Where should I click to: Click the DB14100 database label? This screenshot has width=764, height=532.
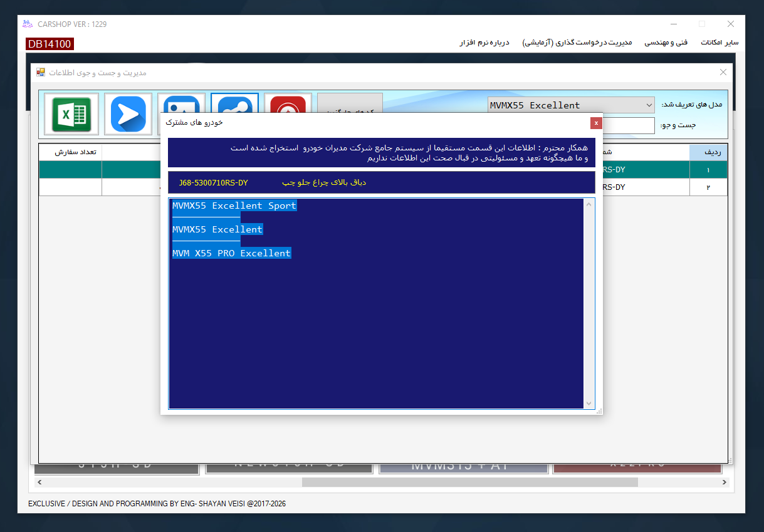click(x=50, y=44)
